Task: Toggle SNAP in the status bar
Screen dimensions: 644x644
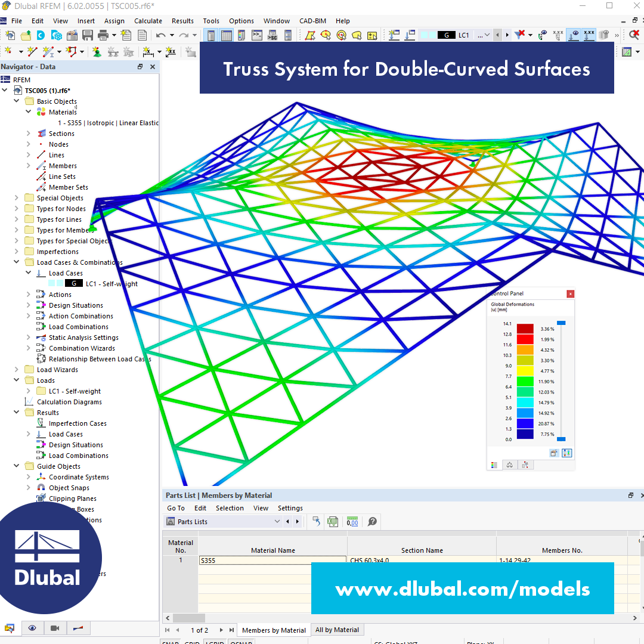Action: click(x=170, y=642)
